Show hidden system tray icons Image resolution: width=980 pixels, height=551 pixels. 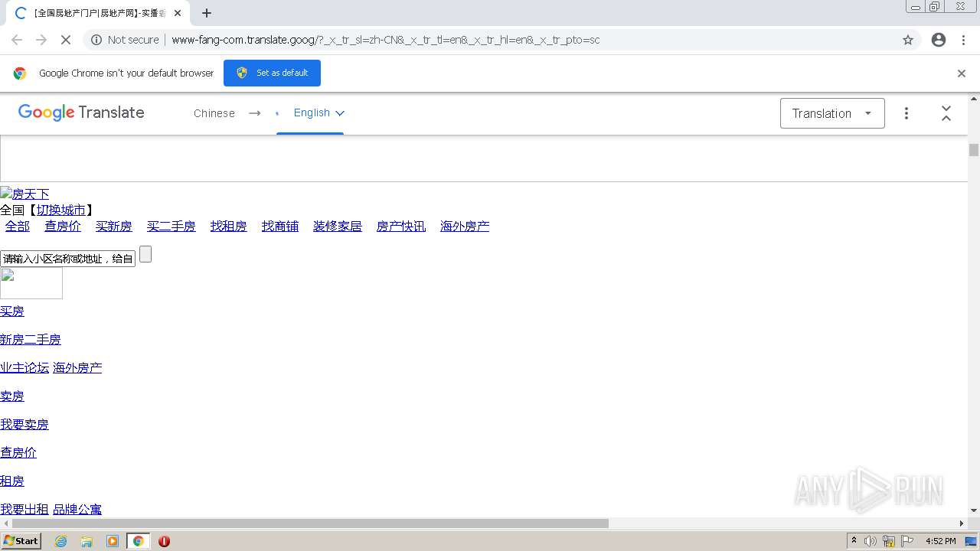point(854,541)
